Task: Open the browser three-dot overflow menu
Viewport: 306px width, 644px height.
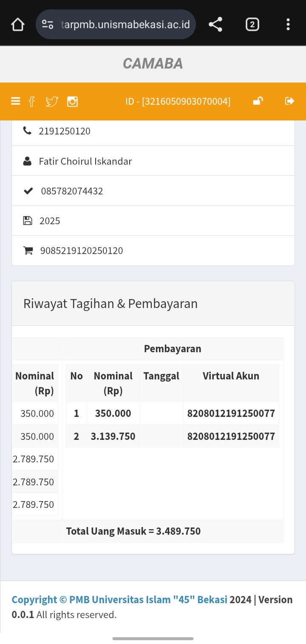Action: click(x=288, y=25)
